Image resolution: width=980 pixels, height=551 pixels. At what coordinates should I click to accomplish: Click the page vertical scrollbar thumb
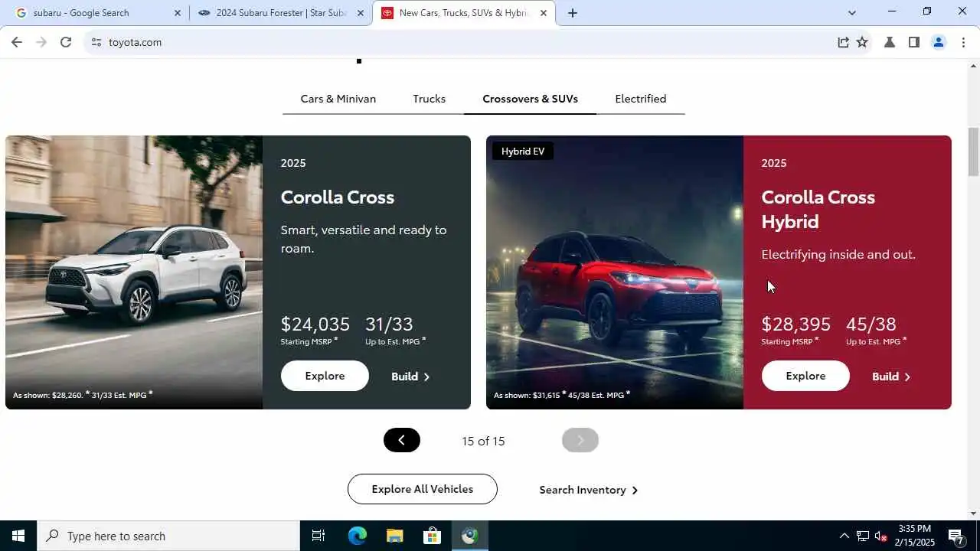coord(973,152)
